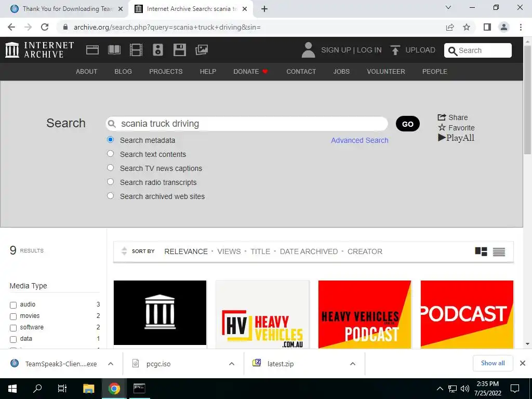Viewport: 532px width, 399px height.
Task: Click the PlayAll link
Action: click(x=456, y=138)
